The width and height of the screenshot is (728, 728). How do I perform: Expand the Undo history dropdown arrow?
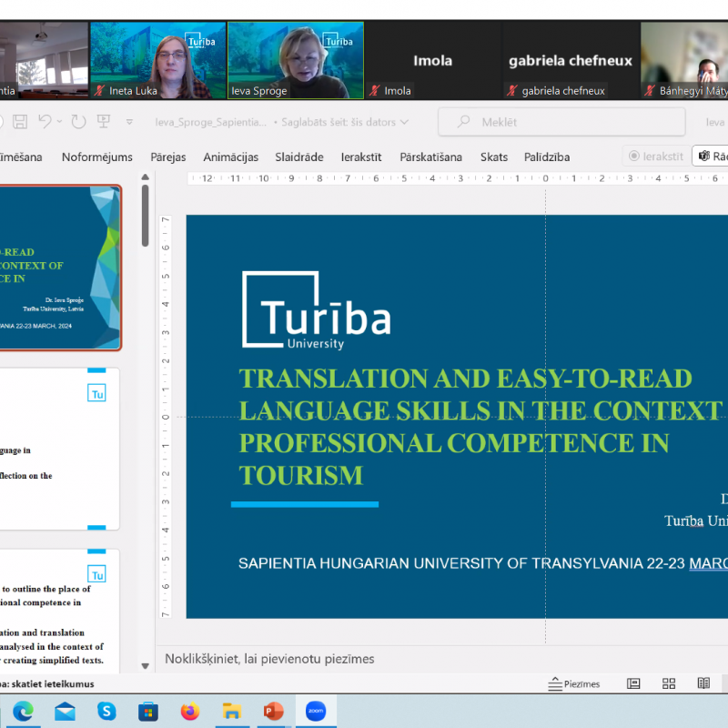click(59, 122)
